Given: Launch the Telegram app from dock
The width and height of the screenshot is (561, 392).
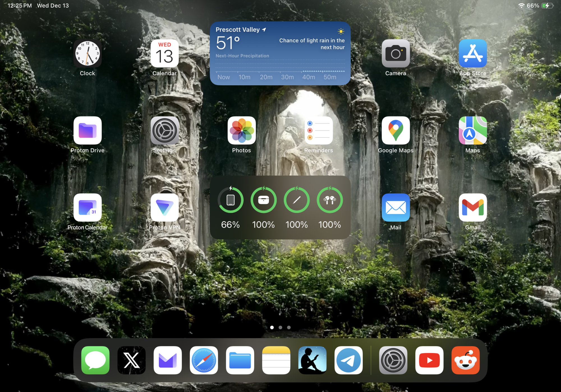Looking at the screenshot, I should pyautogui.click(x=348, y=360).
